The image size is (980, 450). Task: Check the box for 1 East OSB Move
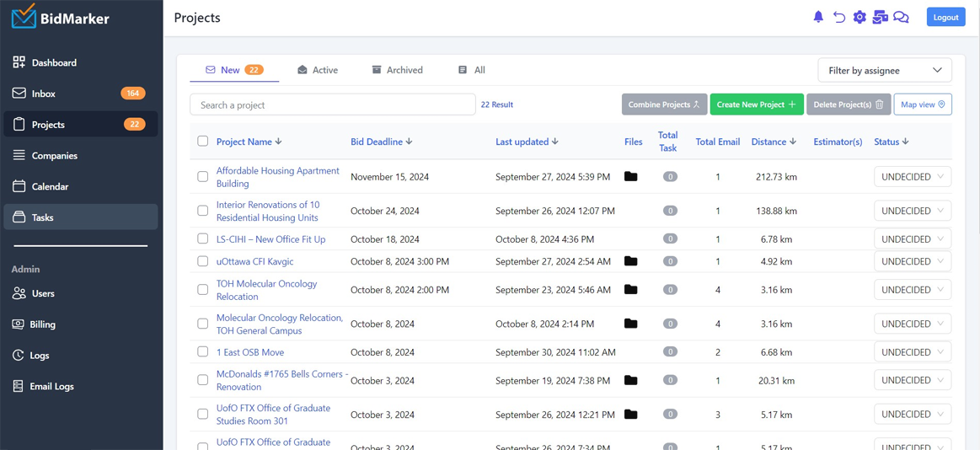pyautogui.click(x=202, y=351)
